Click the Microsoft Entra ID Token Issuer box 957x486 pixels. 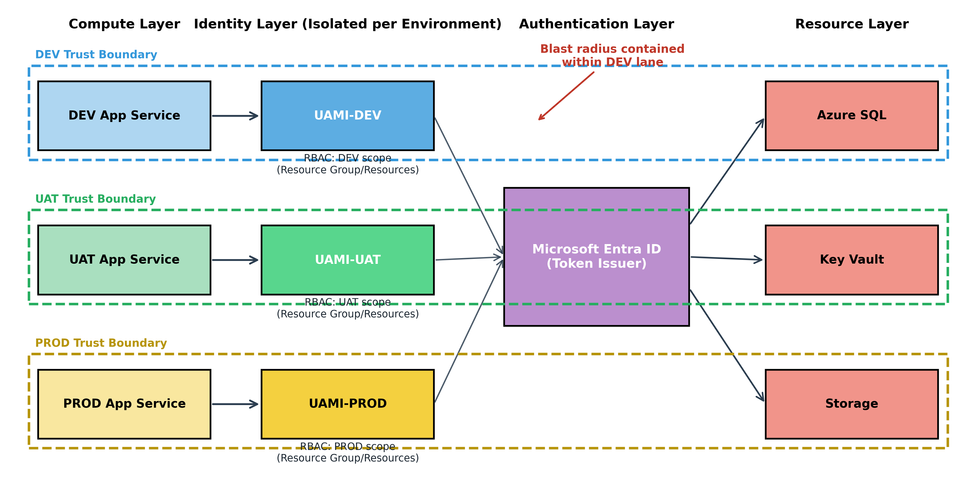(596, 256)
